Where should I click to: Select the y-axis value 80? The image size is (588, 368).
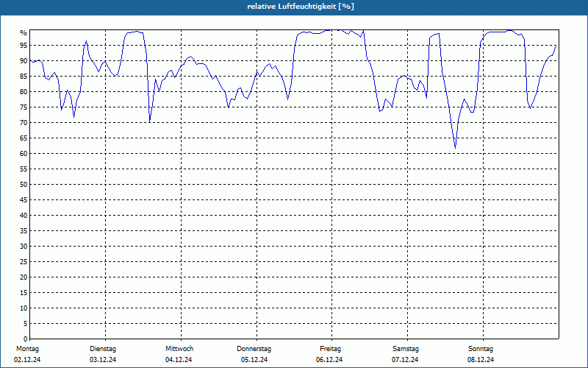pos(24,91)
